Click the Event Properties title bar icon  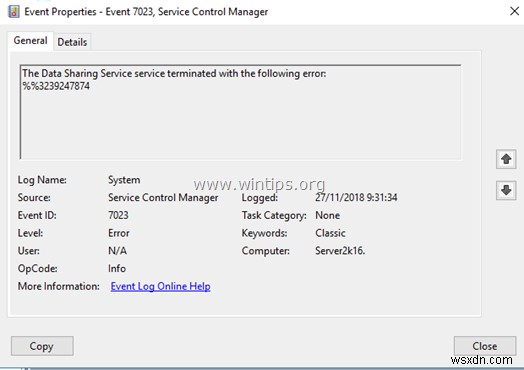pyautogui.click(x=13, y=12)
